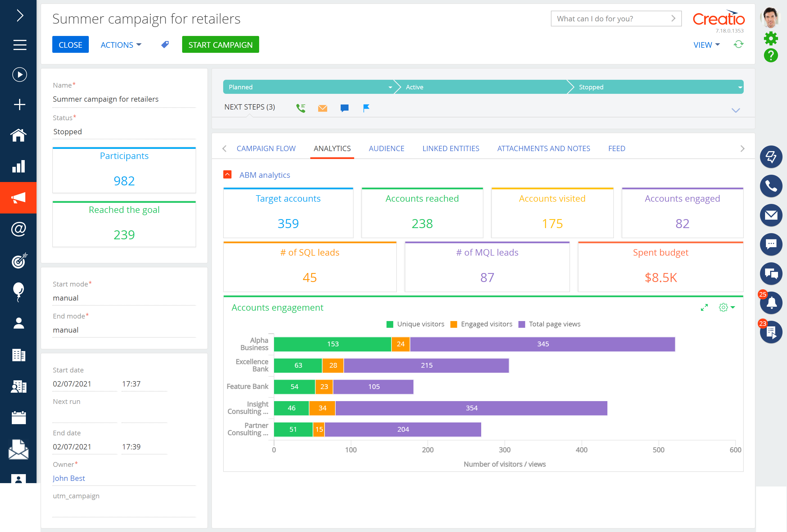Click the START CAMPAIGN button

coord(220,44)
